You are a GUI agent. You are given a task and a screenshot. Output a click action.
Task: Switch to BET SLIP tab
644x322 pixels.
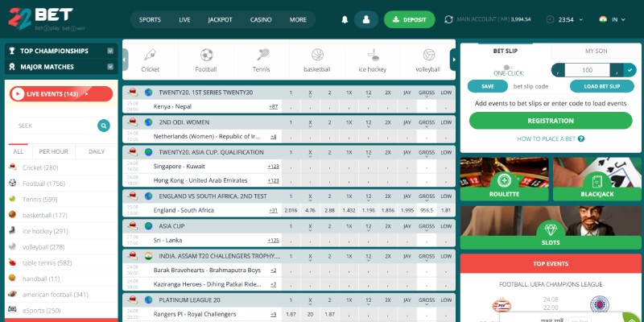click(506, 51)
